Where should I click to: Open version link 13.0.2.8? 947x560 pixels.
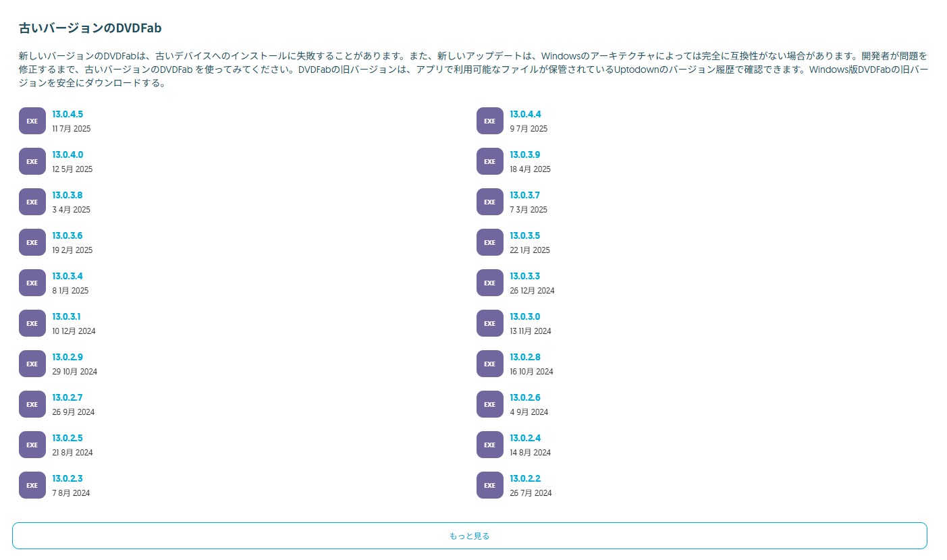pos(525,358)
